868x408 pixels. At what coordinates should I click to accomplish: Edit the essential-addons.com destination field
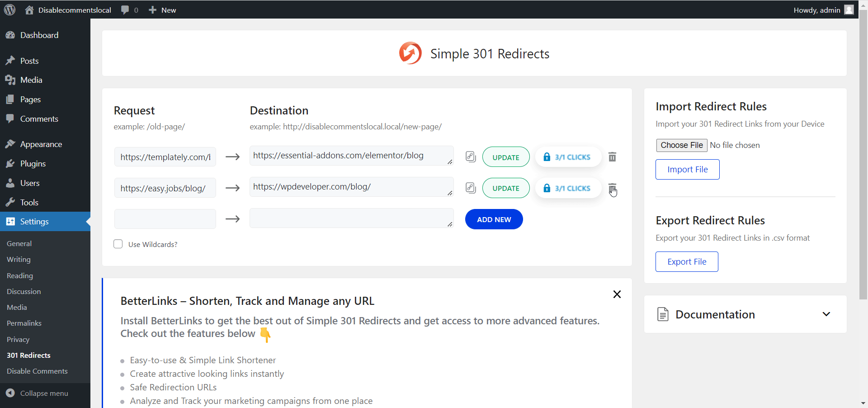(x=351, y=156)
